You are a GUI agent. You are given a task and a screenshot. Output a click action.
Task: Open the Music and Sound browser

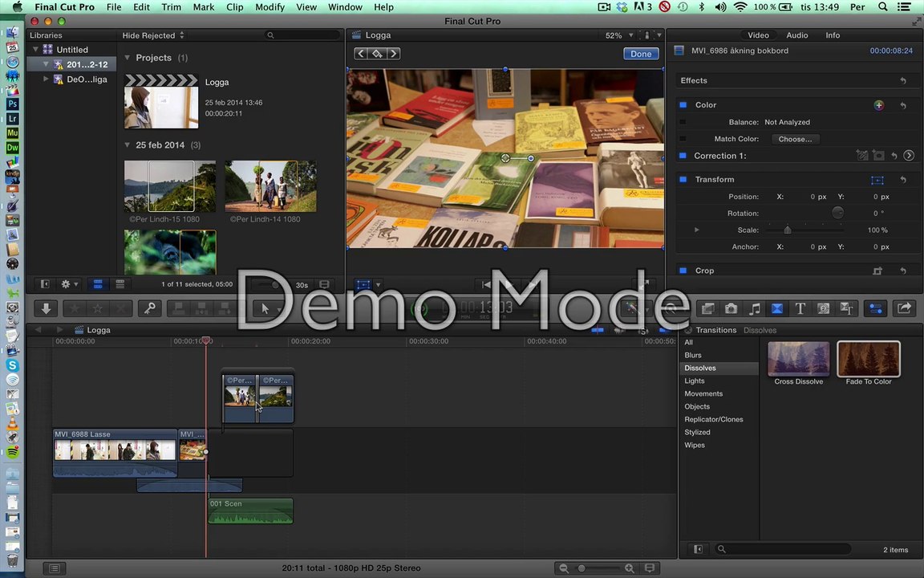coord(754,308)
